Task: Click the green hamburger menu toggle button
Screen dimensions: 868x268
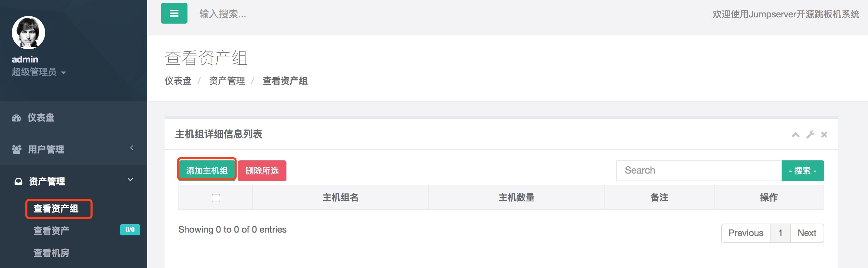Action: [174, 13]
